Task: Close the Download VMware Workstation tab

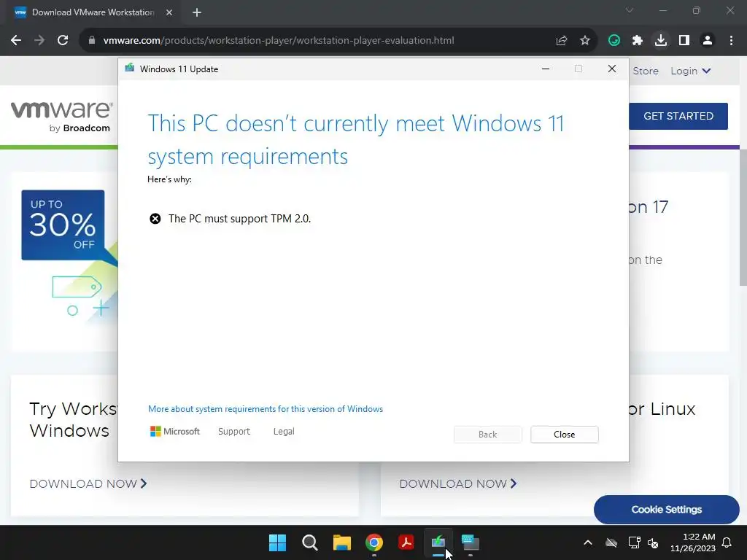Action: (x=169, y=12)
